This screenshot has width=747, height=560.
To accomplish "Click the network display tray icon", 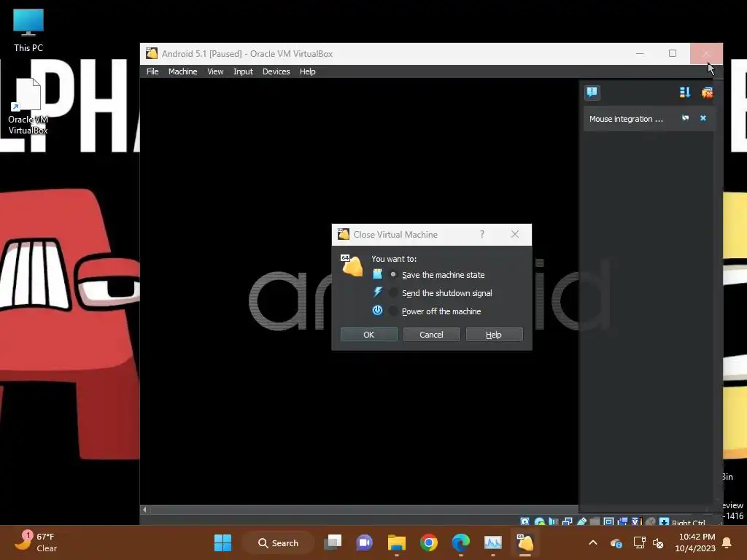I will [639, 542].
